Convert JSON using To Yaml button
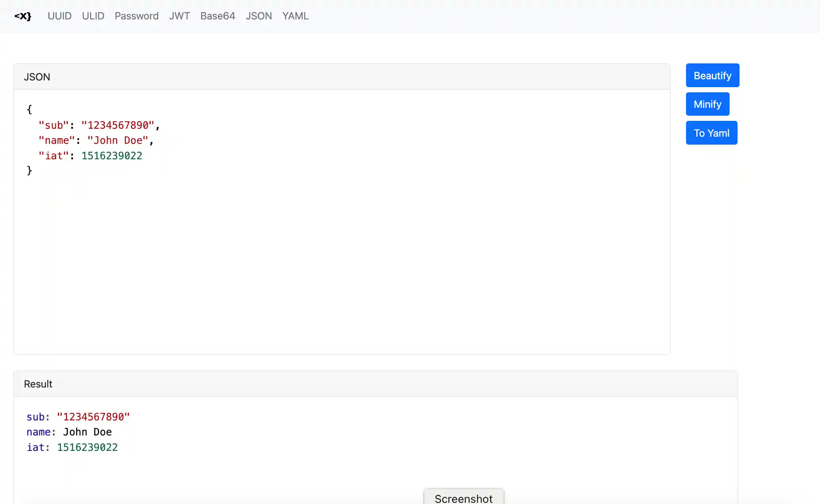 [x=711, y=133]
